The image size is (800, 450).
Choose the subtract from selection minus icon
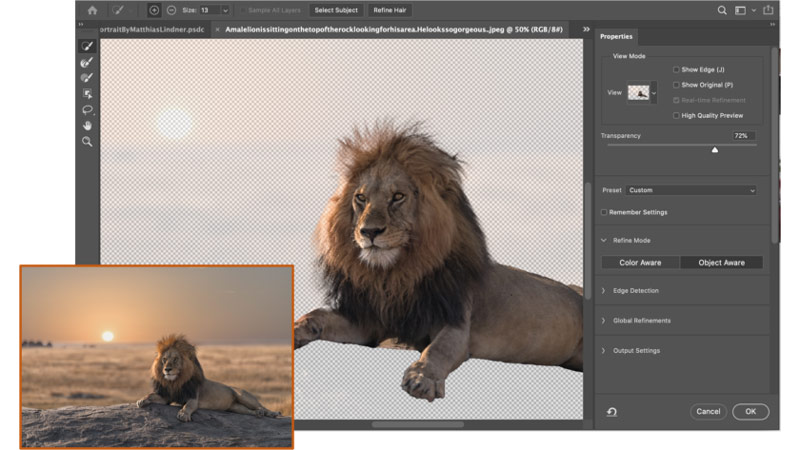coord(171,10)
